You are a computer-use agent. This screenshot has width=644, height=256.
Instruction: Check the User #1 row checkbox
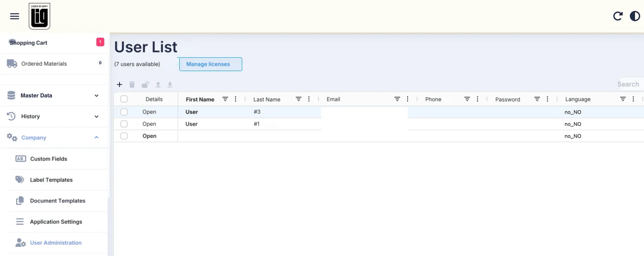pyautogui.click(x=124, y=124)
